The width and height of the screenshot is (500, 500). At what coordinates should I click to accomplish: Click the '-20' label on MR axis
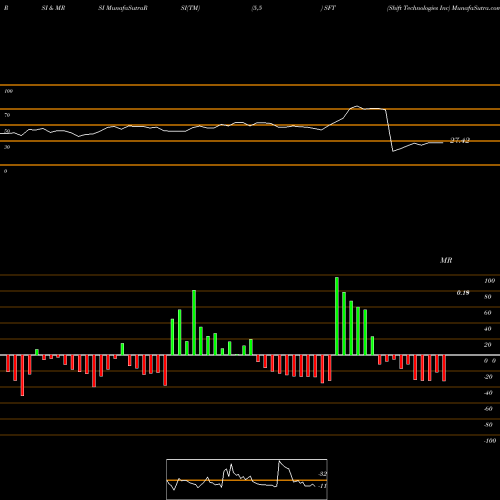pyautogui.click(x=488, y=377)
